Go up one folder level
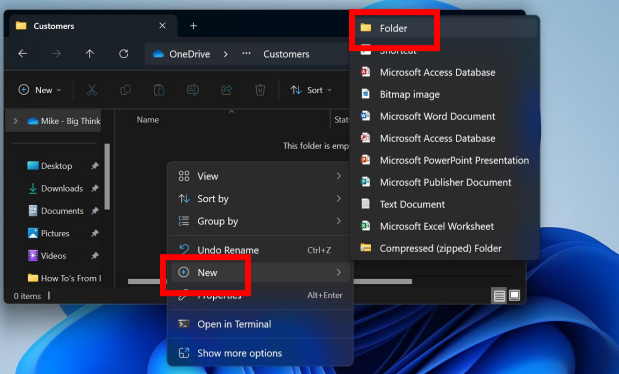Image resolution: width=619 pixels, height=374 pixels. [90, 54]
